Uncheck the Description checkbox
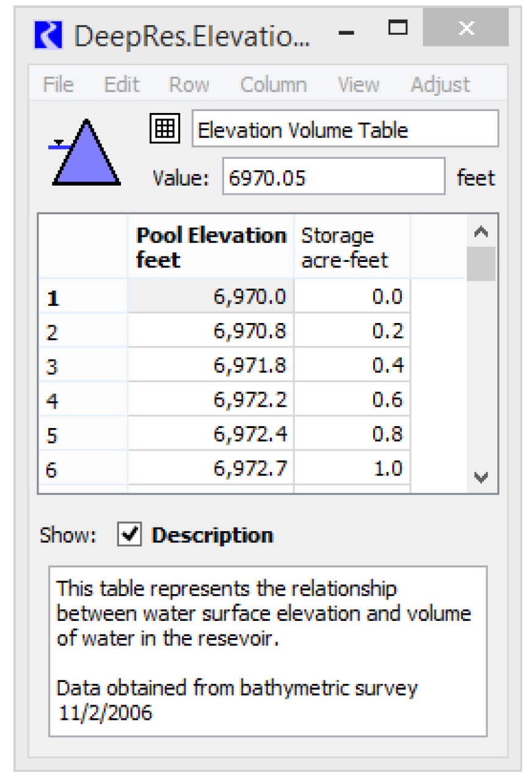Viewport: 532px width, 784px height. pos(129,535)
